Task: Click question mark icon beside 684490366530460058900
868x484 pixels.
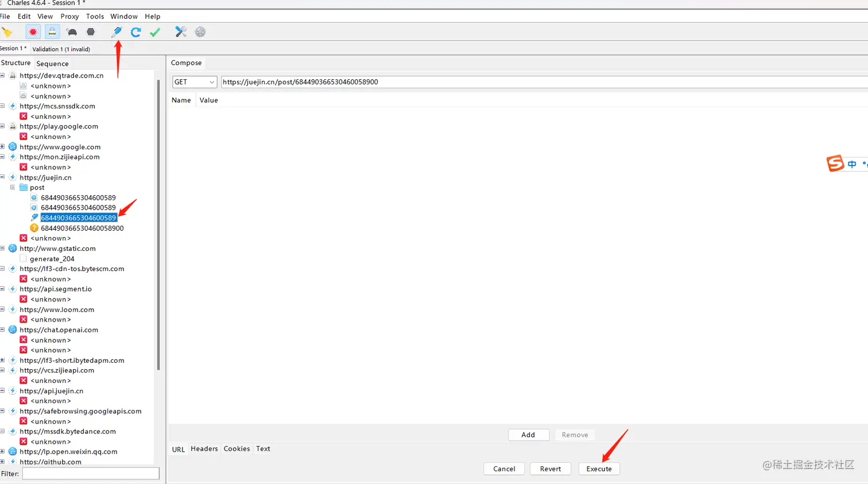Action: [34, 228]
